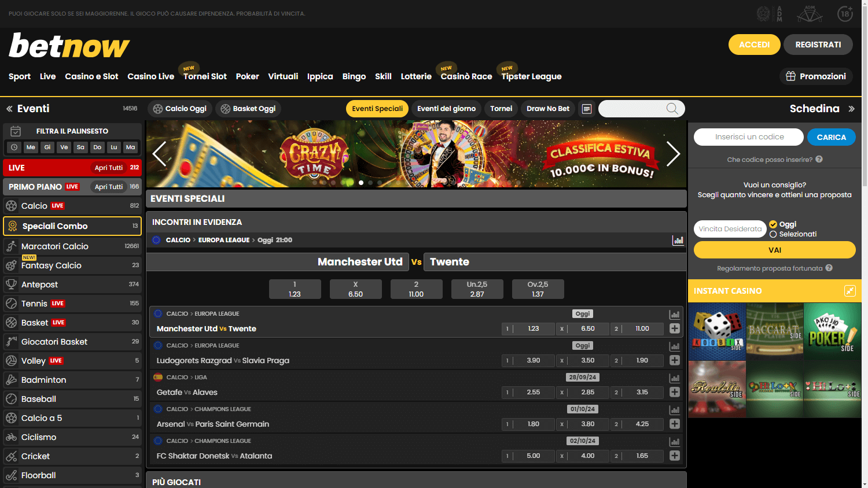Viewport: 868px width, 488px height.
Task: Select the active banner carousel dot
Action: point(361,183)
